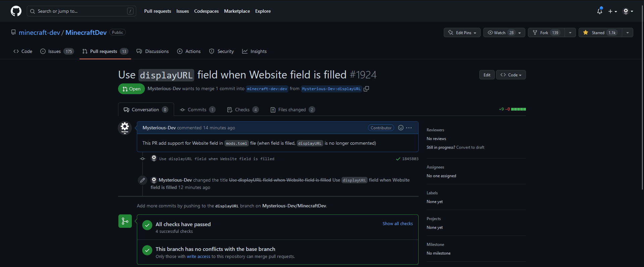644x267 pixels.
Task: Select the Conversation tab
Action: [x=146, y=110]
